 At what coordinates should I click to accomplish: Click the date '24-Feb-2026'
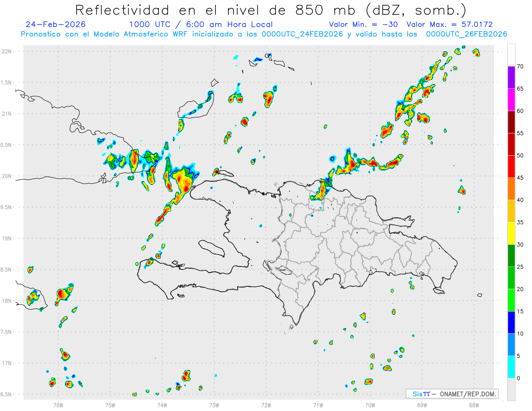tap(56, 24)
